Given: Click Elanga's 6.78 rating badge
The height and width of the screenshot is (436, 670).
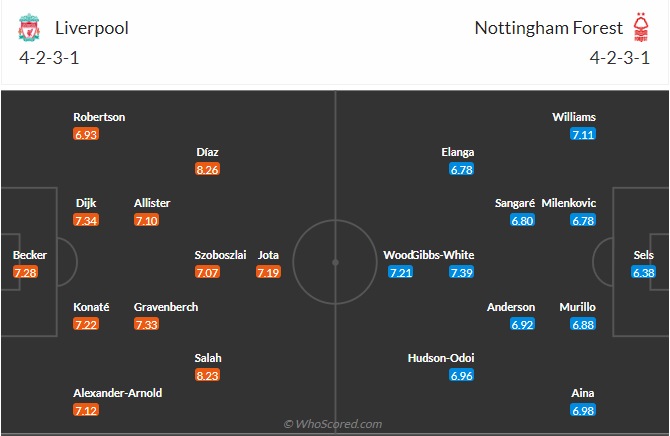Looking at the screenshot, I should [461, 170].
